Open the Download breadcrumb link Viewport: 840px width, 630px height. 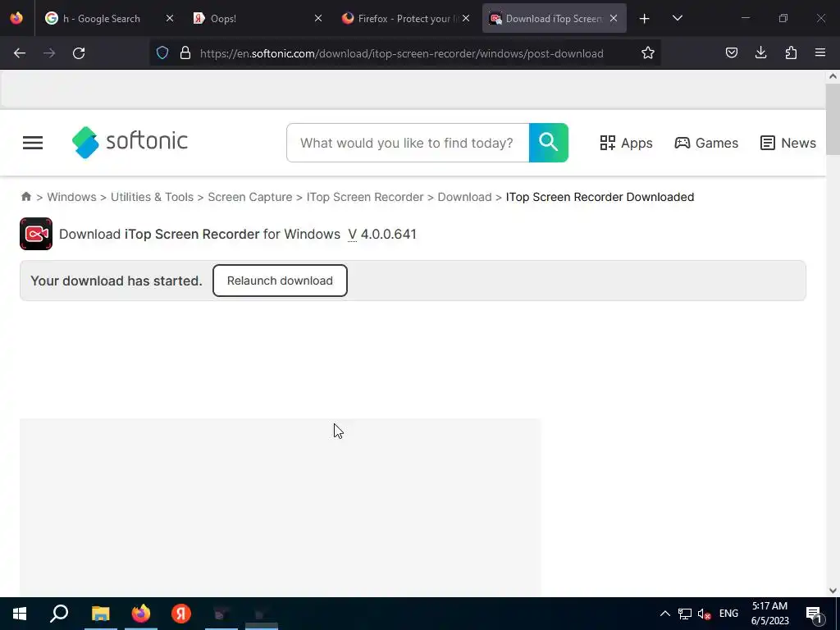coord(464,197)
